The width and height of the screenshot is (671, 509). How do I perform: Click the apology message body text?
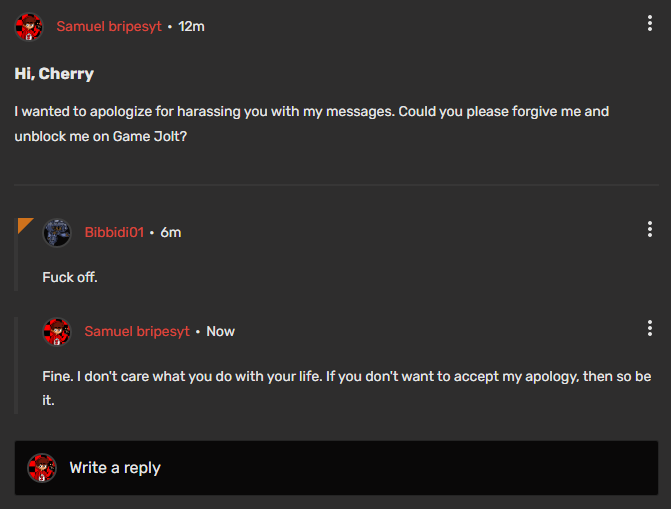coord(310,124)
